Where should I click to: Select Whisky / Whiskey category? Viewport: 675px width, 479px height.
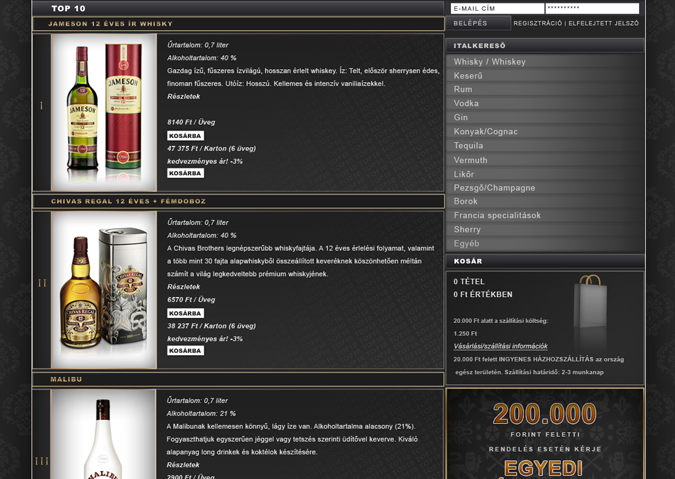[545, 62]
